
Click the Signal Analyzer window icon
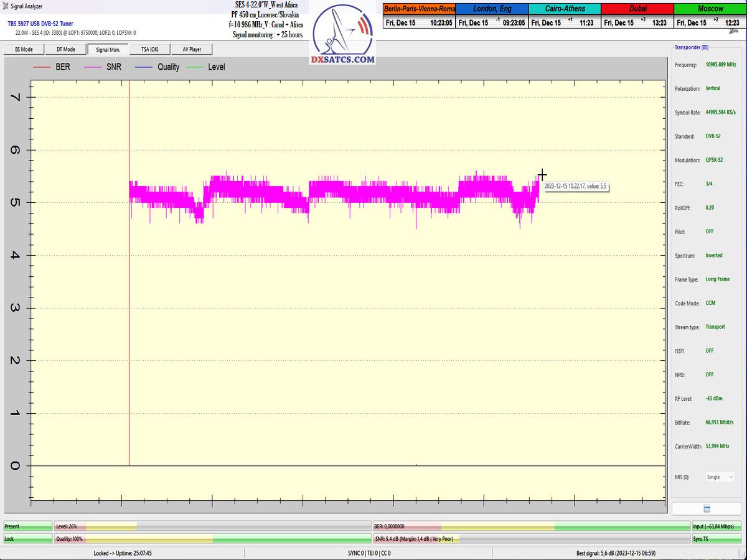[6, 6]
